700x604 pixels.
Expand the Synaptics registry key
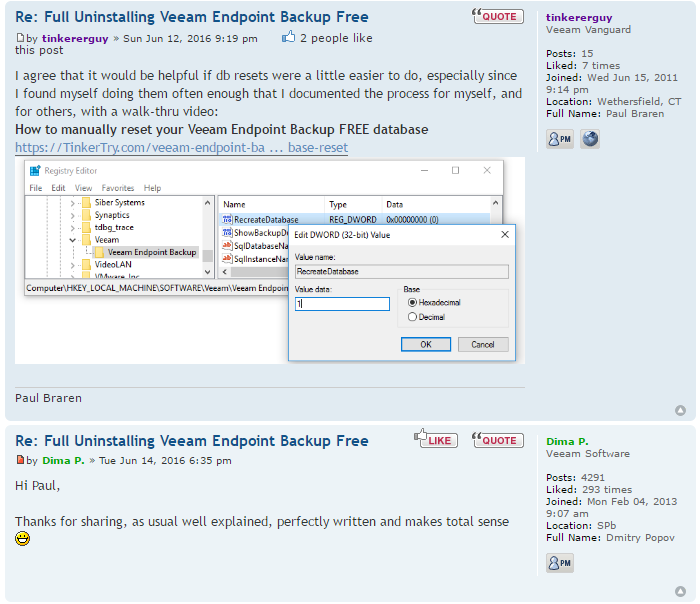pyautogui.click(x=72, y=216)
